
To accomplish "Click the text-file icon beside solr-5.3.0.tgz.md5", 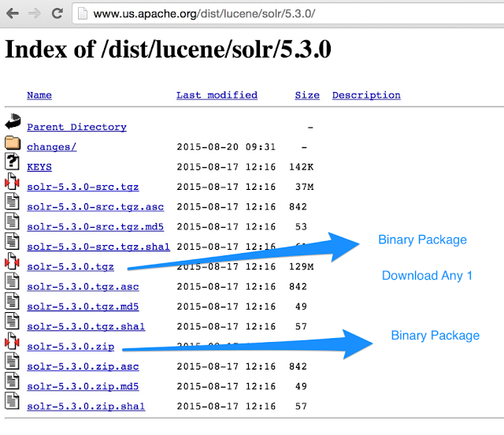I will click(13, 301).
